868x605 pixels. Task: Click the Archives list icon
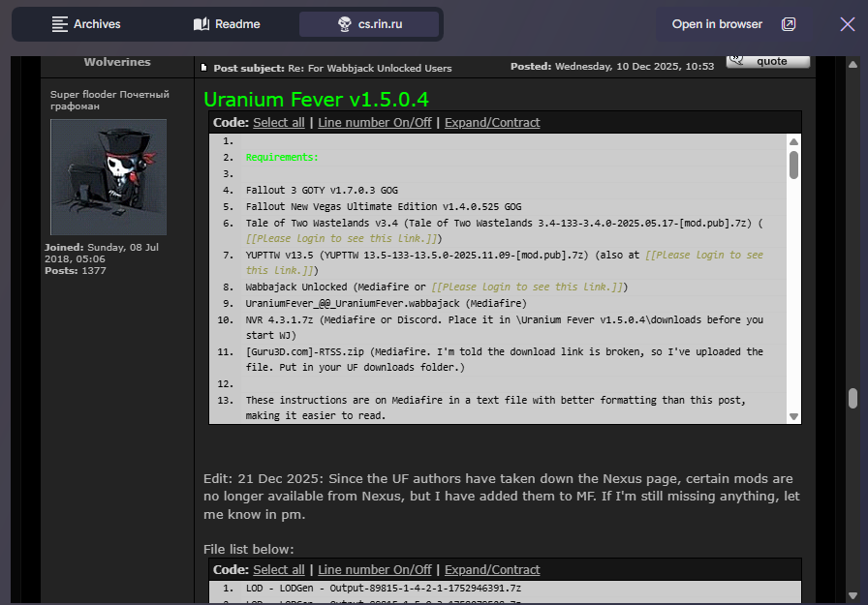[x=60, y=24]
